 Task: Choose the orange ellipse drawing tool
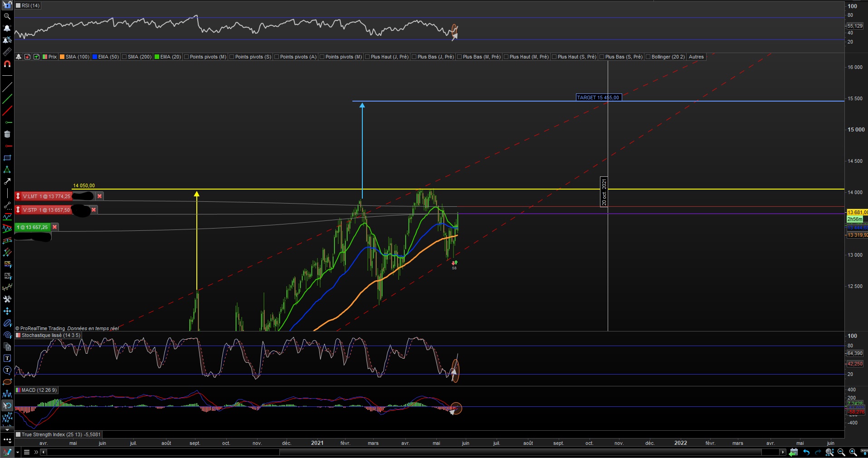tap(7, 382)
